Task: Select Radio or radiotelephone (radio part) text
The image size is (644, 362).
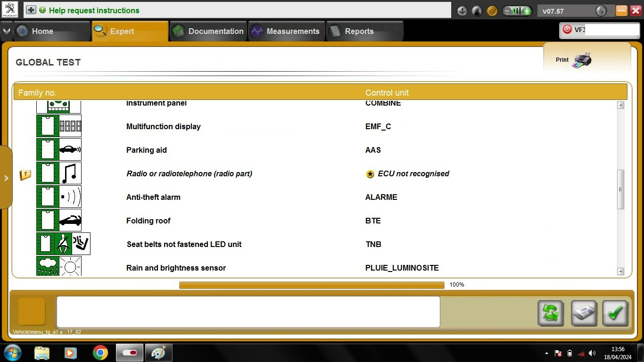Action: click(x=190, y=173)
